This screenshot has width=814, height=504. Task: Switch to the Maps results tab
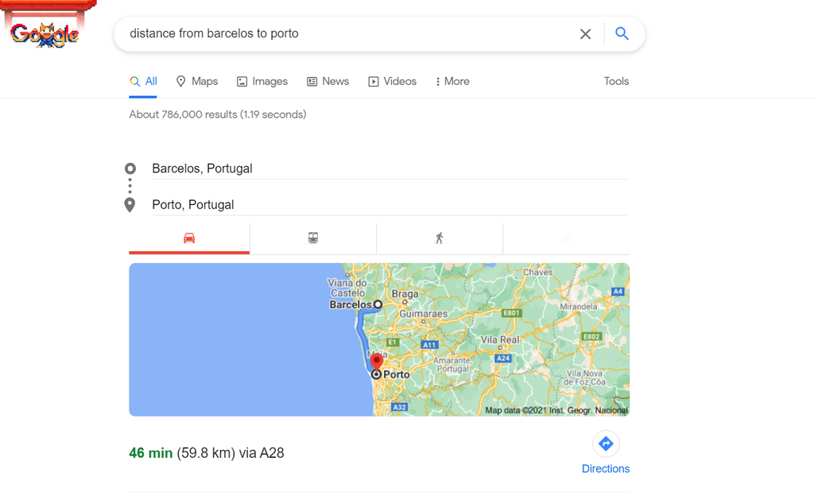196,81
